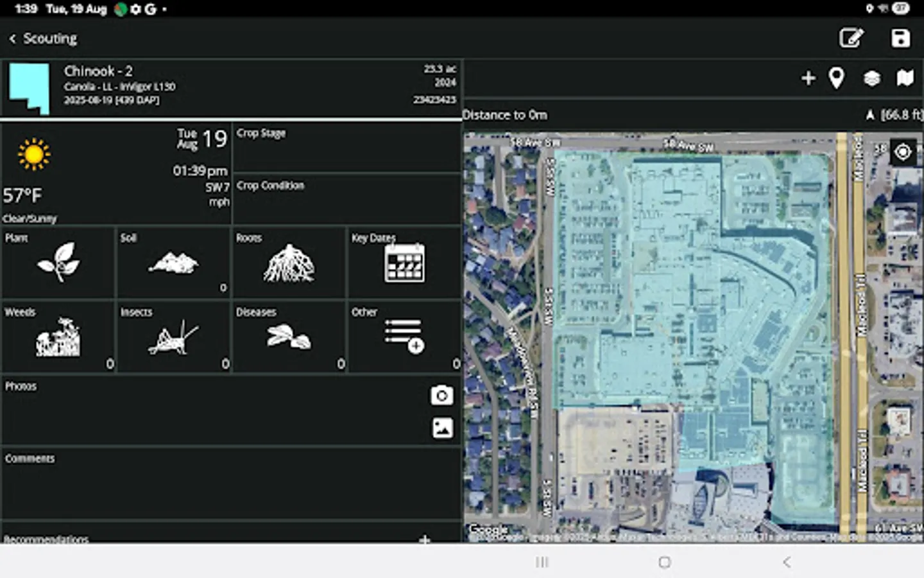924x578 pixels.
Task: Tap the plus icon on the map toolbar
Action: 808,77
